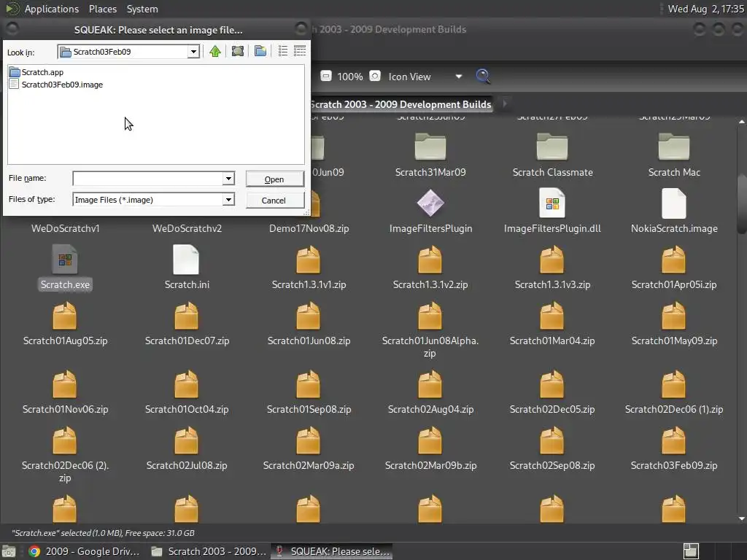Open the Applications menu
Screen dimensions: 747x560
coord(52,9)
